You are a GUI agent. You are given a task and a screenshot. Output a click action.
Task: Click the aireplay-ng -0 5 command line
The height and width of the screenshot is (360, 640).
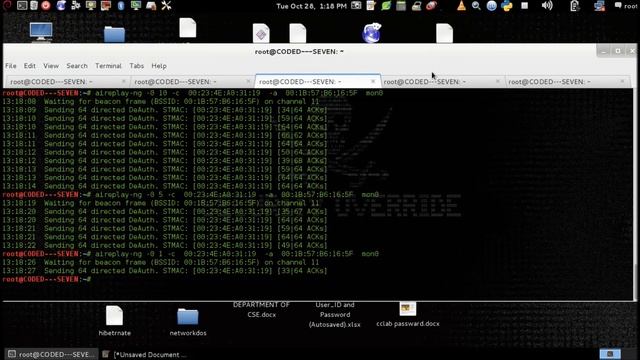click(191, 195)
